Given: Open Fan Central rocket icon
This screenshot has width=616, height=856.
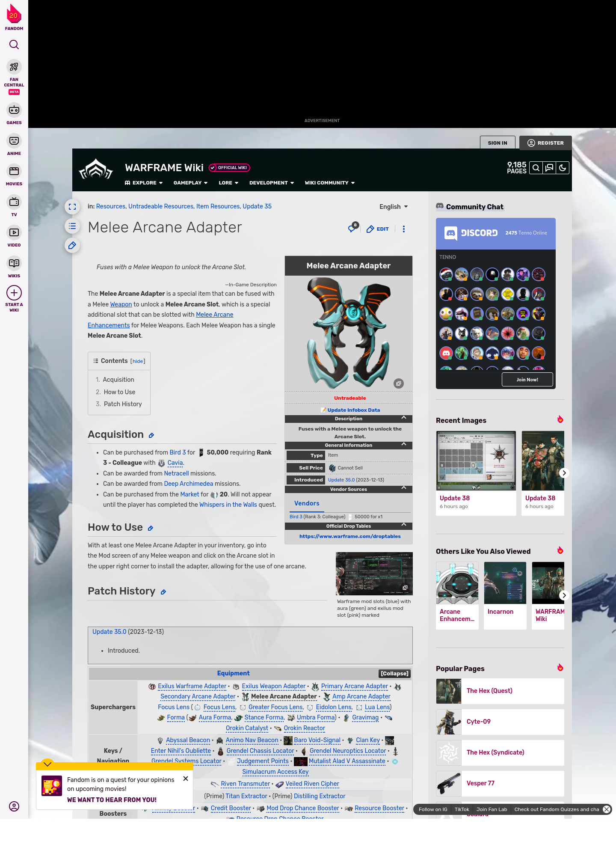Looking at the screenshot, I should pyautogui.click(x=14, y=67).
